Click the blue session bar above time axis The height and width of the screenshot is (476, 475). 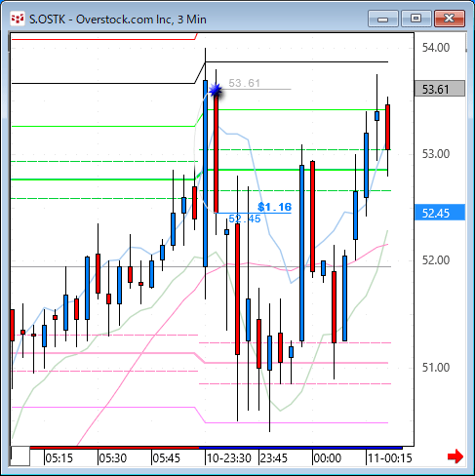(x=300, y=448)
